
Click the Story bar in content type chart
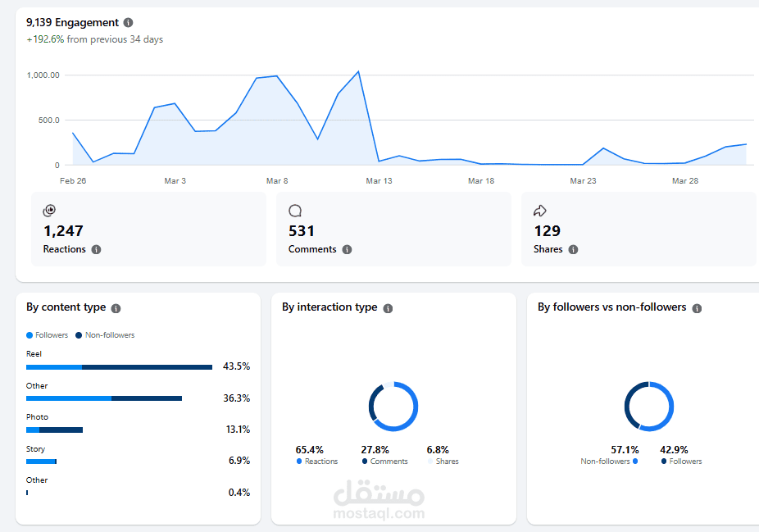click(41, 462)
